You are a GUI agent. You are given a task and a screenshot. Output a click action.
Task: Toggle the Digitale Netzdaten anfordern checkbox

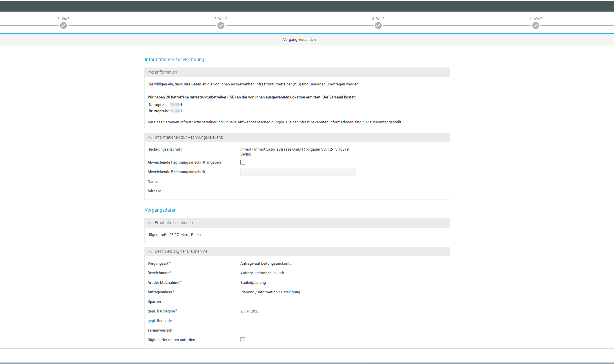243,340
